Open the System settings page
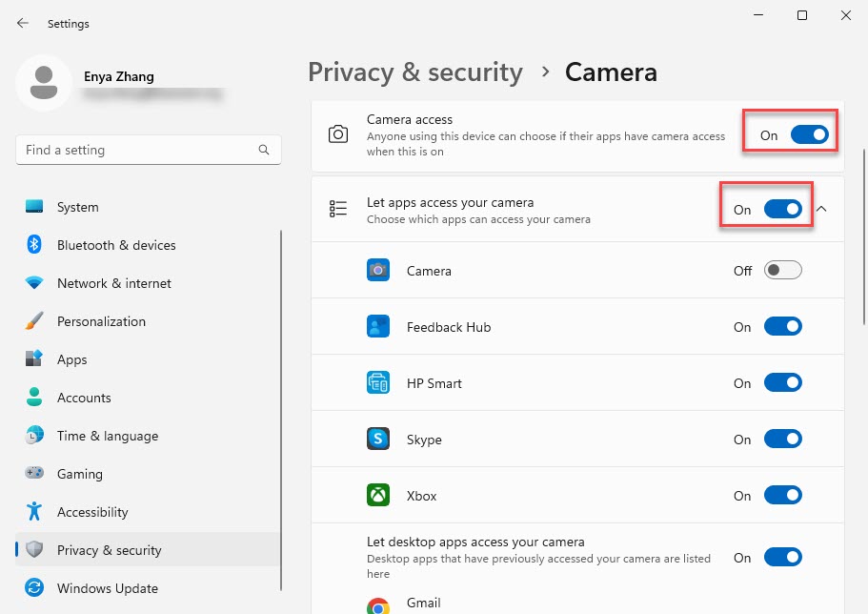The width and height of the screenshot is (868, 614). point(77,207)
